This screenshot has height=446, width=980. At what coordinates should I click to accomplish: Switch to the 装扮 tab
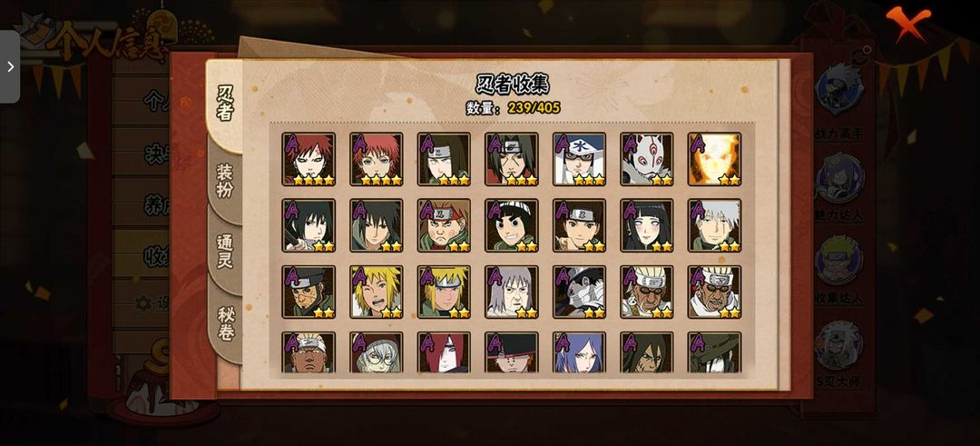(225, 182)
